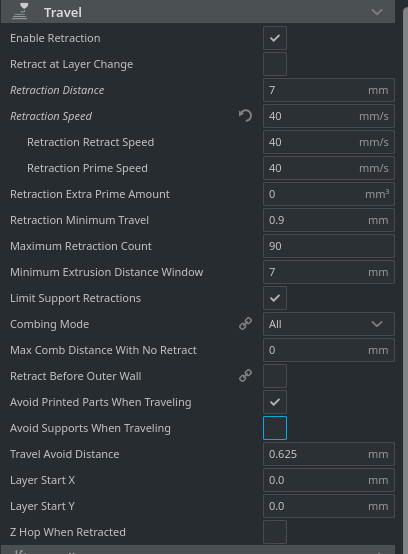Reset Retraction Speed with the revert arrow
The width and height of the screenshot is (408, 554).
click(x=245, y=116)
